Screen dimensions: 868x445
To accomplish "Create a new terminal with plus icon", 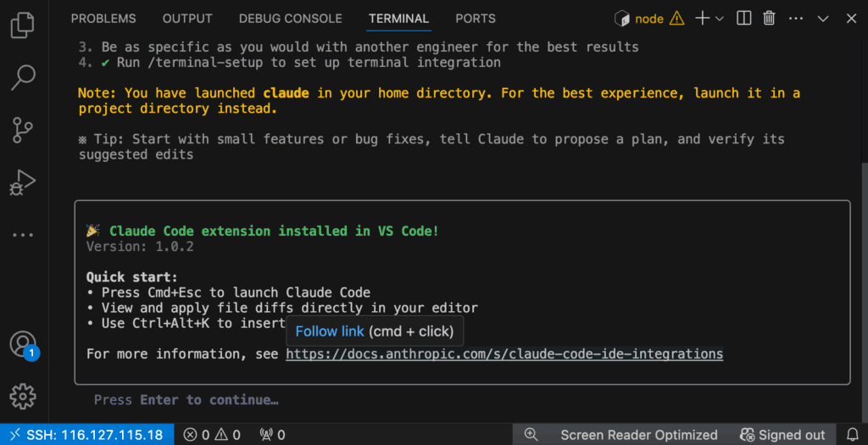I will 703,19.
